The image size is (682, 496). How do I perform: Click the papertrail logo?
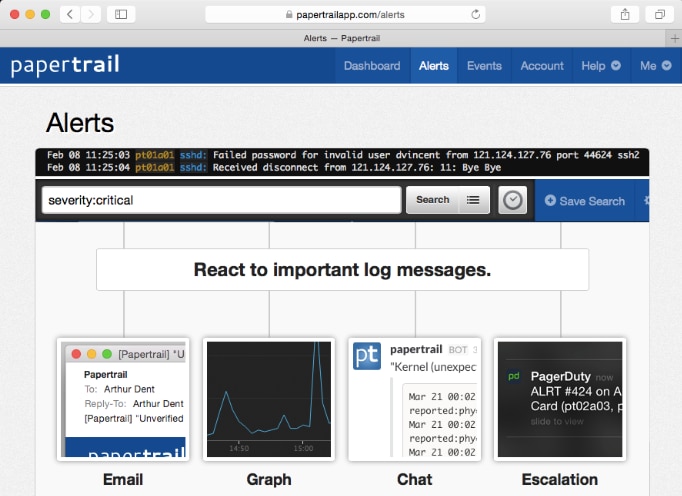pyautogui.click(x=65, y=66)
